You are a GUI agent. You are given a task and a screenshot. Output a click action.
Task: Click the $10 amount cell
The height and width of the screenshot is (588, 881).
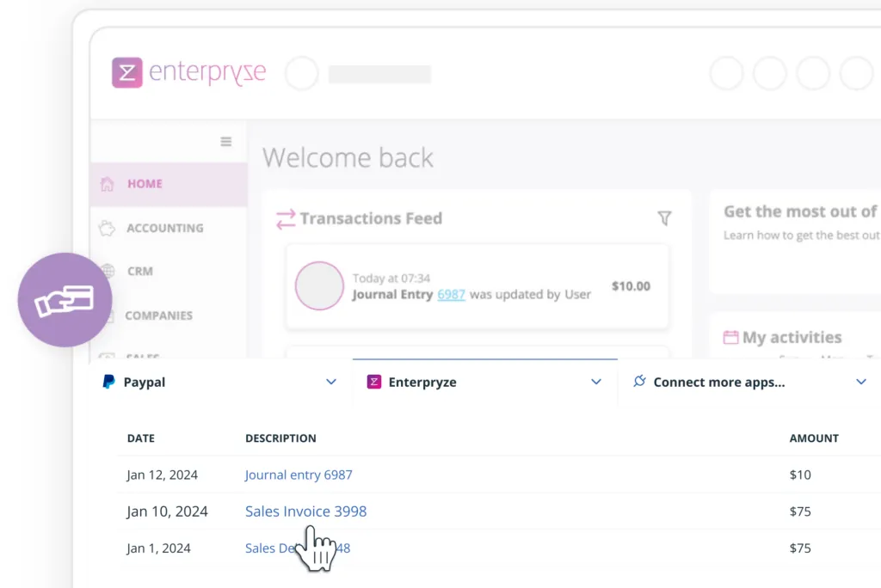[800, 475]
